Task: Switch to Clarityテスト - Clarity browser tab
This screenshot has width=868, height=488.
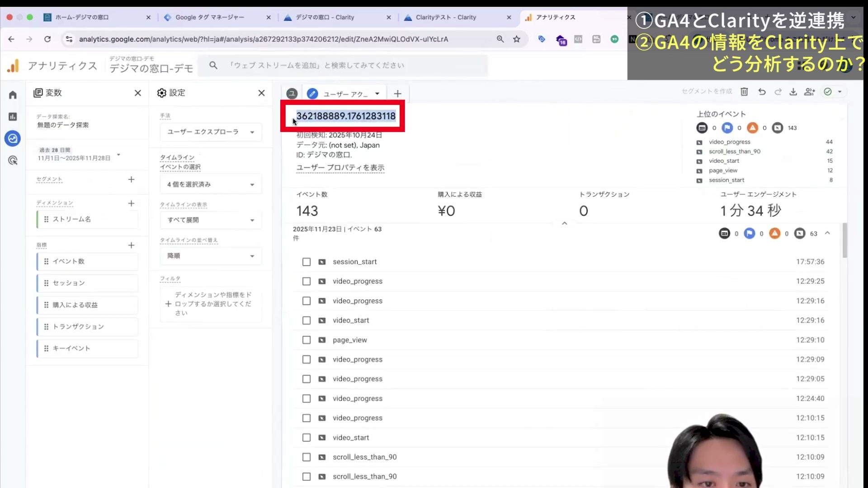Action: (458, 17)
